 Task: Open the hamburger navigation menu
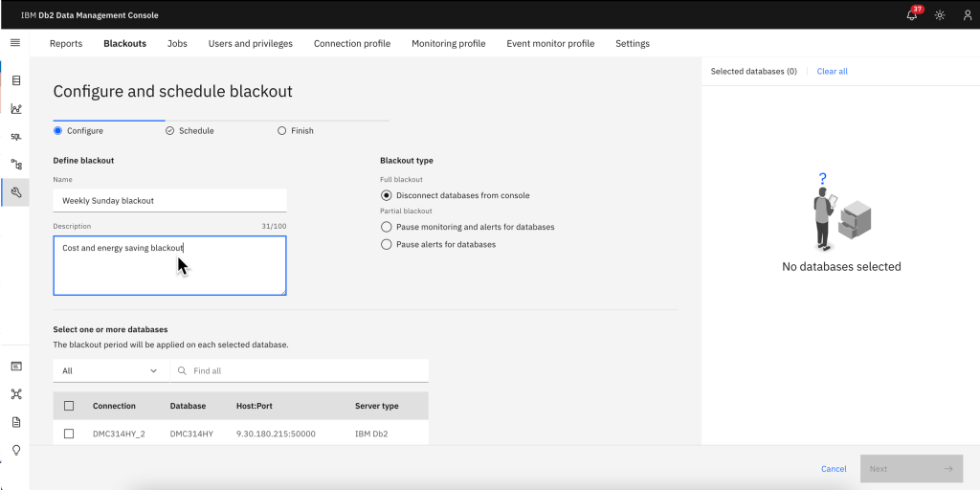(15, 43)
